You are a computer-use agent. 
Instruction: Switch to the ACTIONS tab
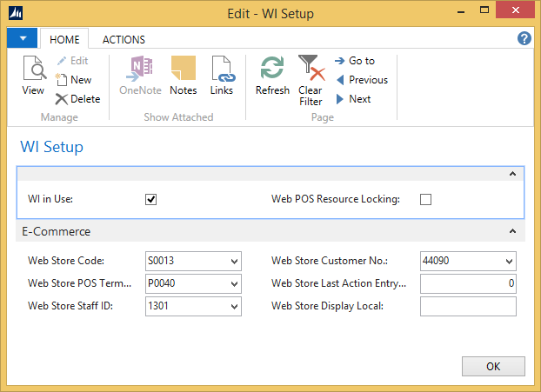124,39
